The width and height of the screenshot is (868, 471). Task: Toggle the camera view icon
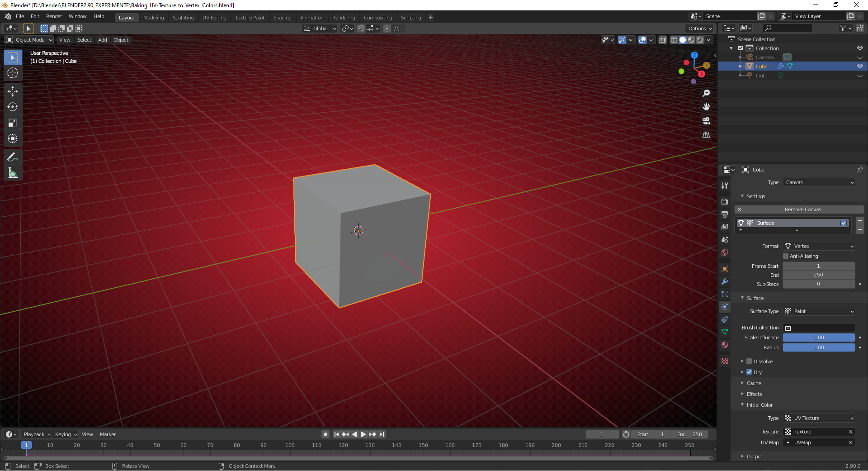click(706, 121)
